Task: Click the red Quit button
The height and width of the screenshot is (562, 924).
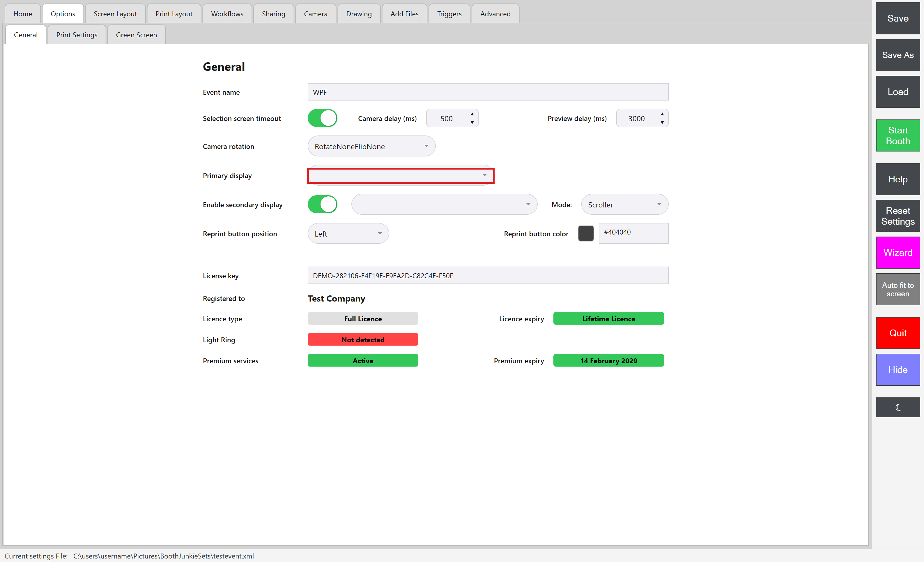Action: [898, 333]
